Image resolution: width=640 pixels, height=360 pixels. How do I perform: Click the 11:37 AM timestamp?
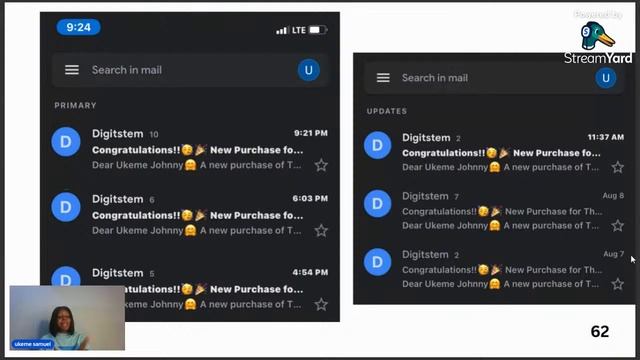click(606, 137)
